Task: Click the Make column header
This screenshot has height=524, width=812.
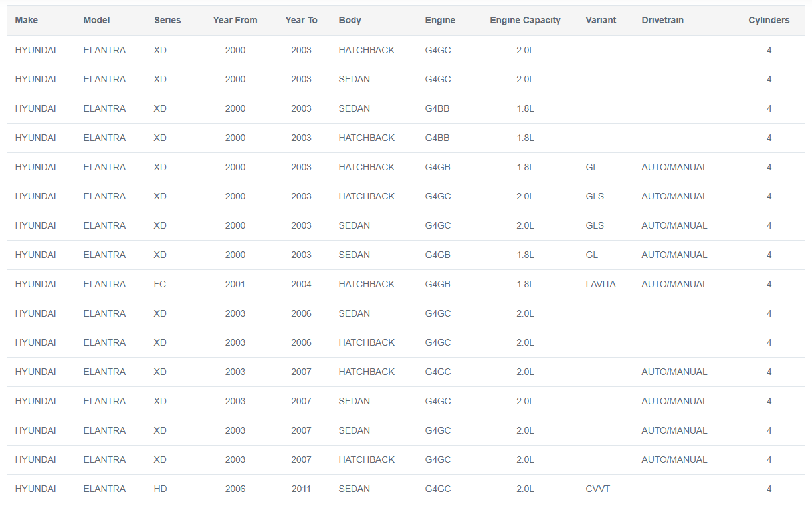Action: (x=27, y=20)
